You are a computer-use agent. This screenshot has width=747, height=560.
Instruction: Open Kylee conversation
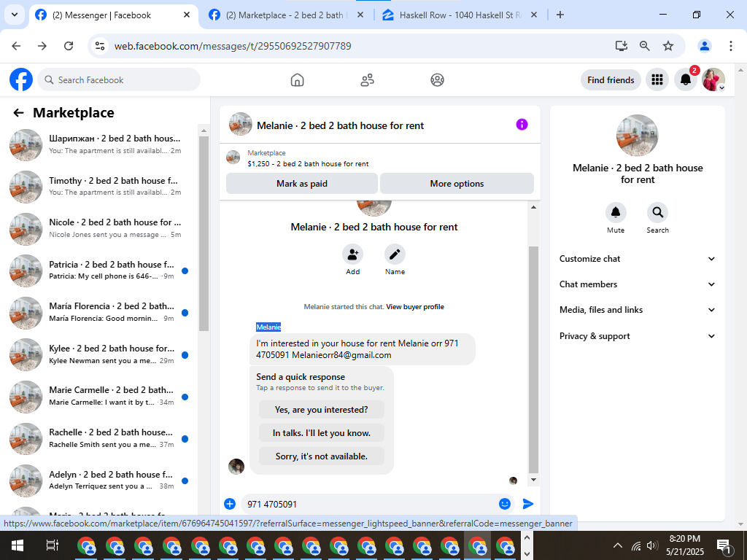(x=99, y=354)
